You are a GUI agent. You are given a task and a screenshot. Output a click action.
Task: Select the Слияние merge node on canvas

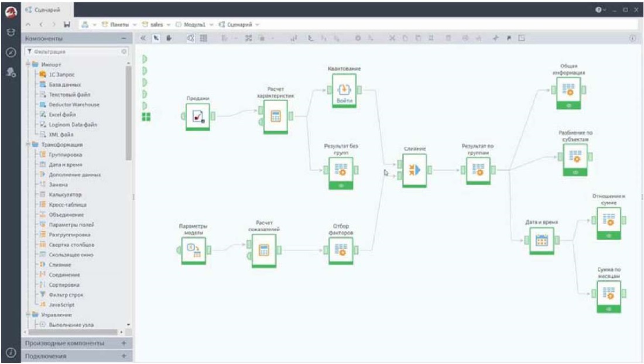[415, 170]
